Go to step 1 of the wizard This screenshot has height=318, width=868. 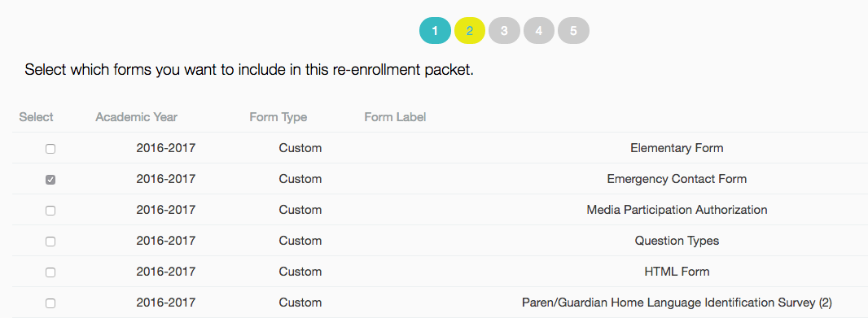pyautogui.click(x=435, y=31)
